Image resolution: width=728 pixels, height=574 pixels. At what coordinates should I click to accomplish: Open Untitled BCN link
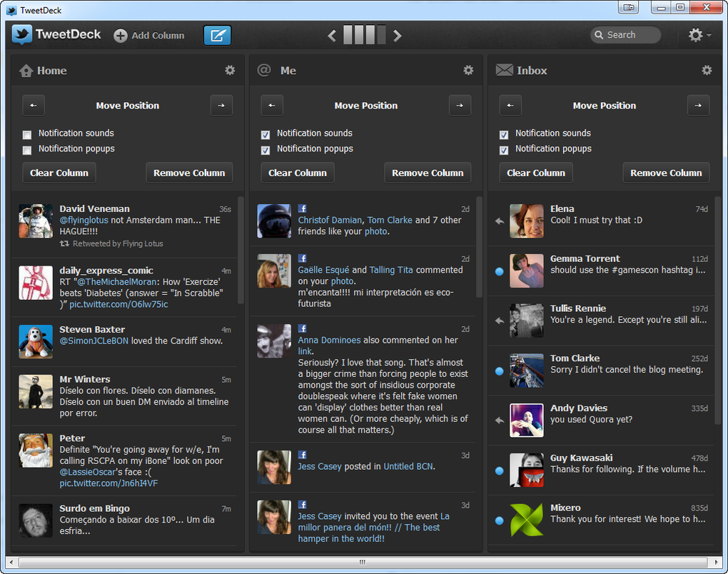coord(408,466)
